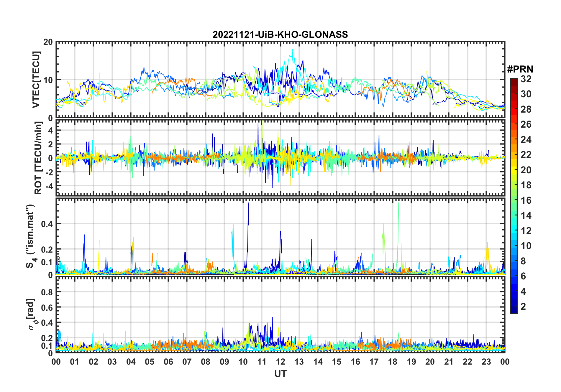This screenshot has height=392, width=561.
Task: Click colorbar tick label 16
Action: click(526, 200)
